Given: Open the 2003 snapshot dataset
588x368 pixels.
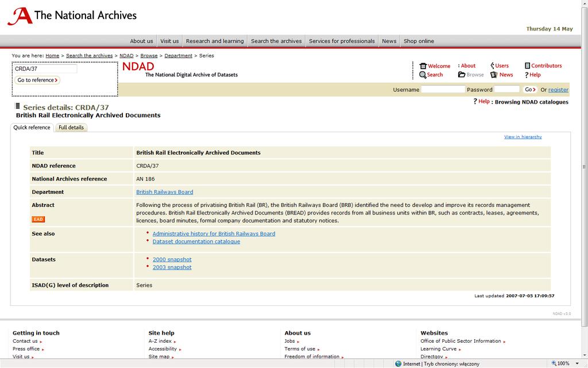Looking at the screenshot, I should point(172,267).
